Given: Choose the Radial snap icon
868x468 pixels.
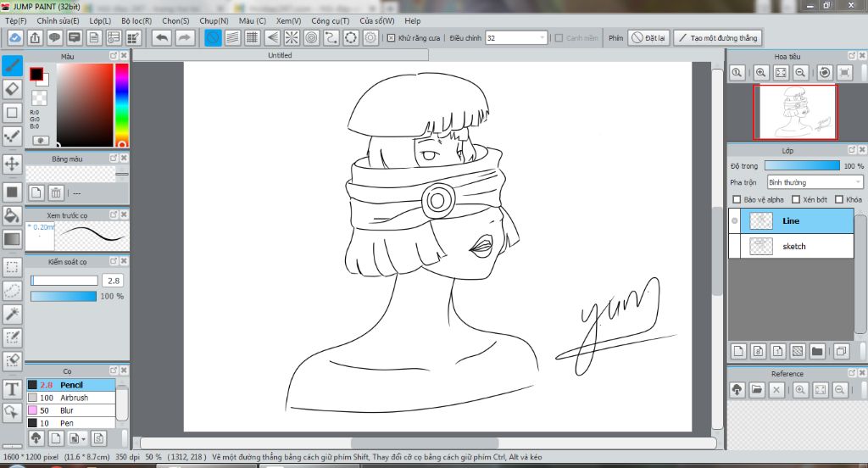Looking at the screenshot, I should point(292,37).
